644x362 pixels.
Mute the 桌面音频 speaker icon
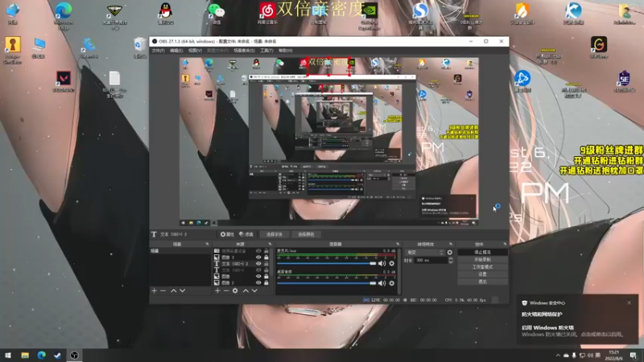click(x=382, y=283)
